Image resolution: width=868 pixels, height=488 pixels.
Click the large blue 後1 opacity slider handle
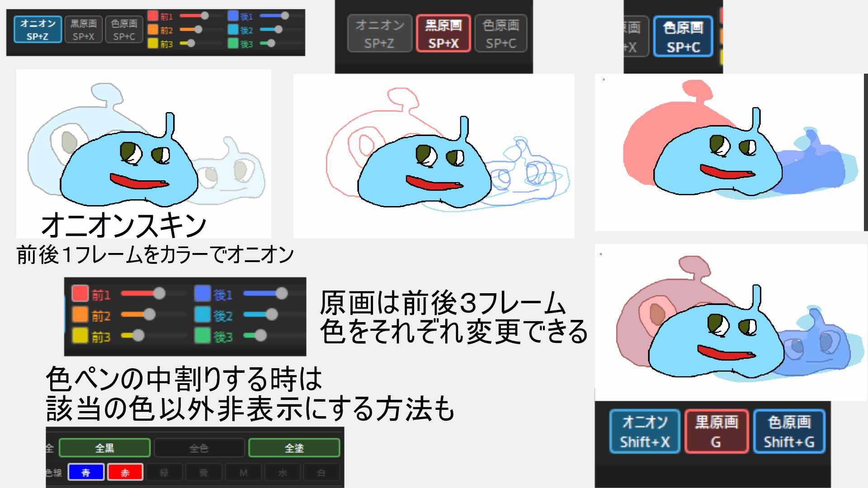[x=282, y=294]
